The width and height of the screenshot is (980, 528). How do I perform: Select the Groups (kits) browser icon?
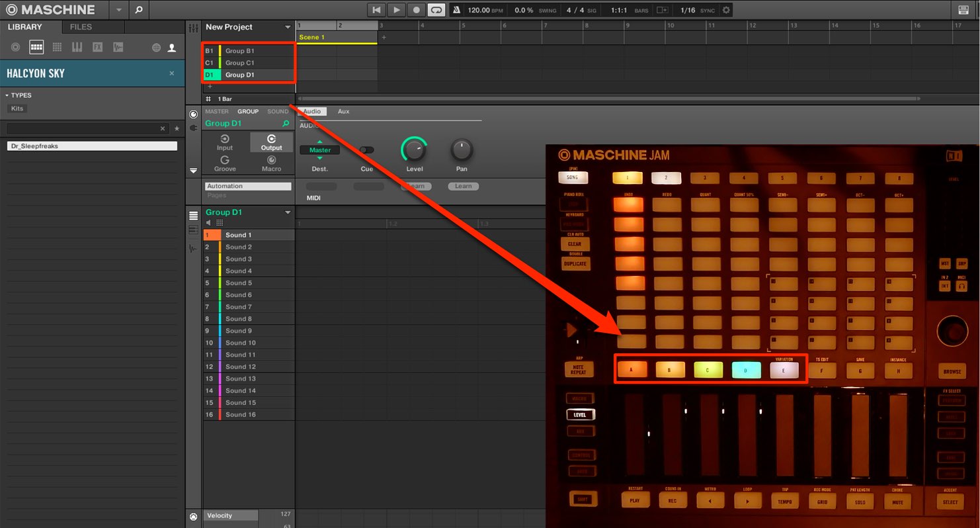coord(36,47)
